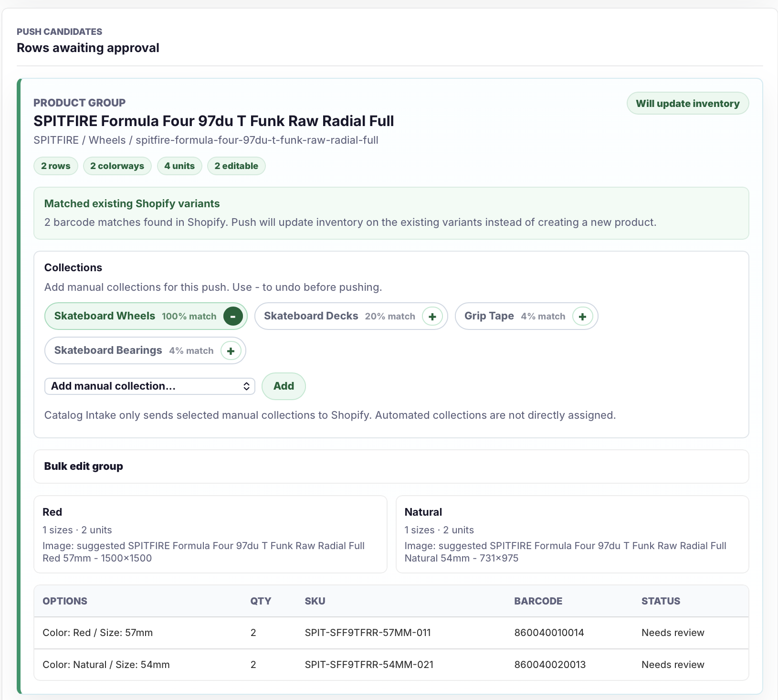Add Grip Tape collection via plus icon
The image size is (778, 700).
(582, 316)
